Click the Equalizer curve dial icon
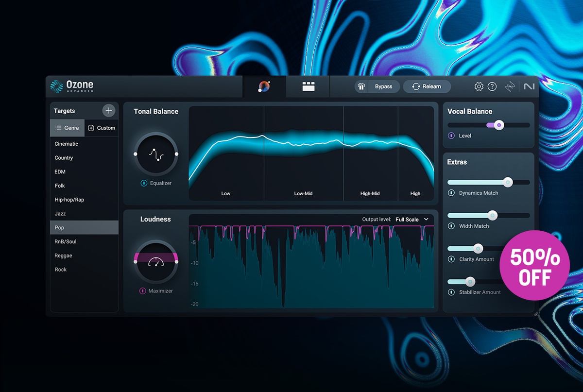 [156, 154]
